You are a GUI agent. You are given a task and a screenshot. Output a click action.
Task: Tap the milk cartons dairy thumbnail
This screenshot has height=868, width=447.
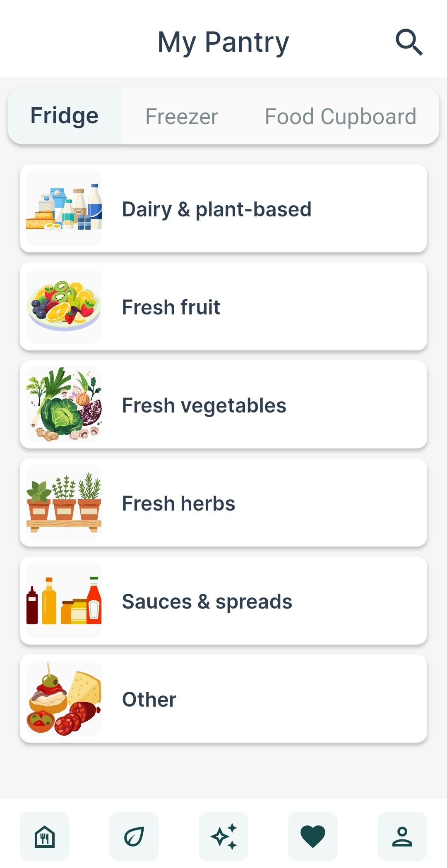(x=64, y=209)
